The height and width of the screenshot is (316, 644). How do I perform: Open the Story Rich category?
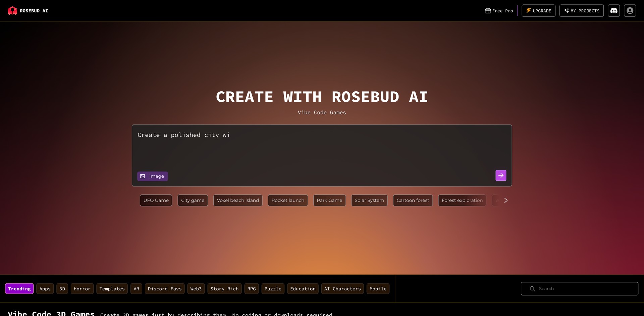[x=224, y=289]
